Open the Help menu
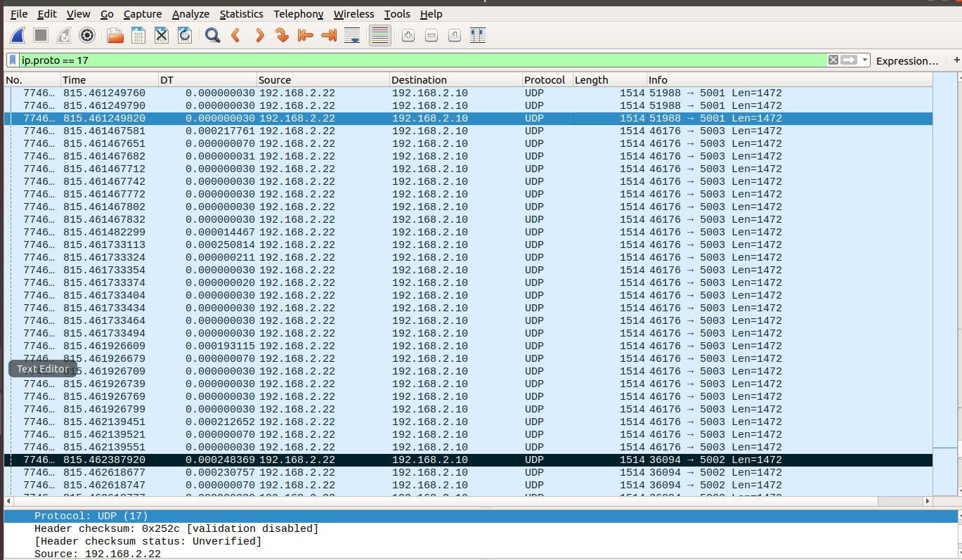 [x=431, y=14]
